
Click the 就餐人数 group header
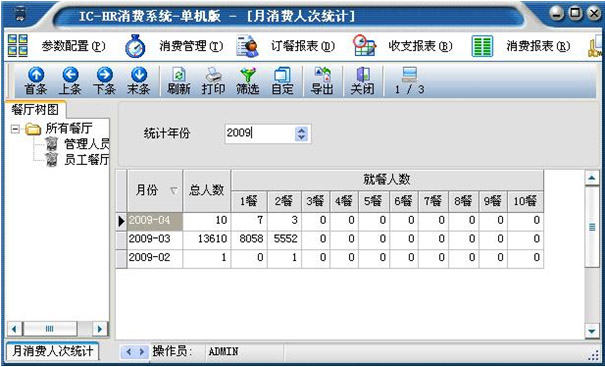[387, 180]
